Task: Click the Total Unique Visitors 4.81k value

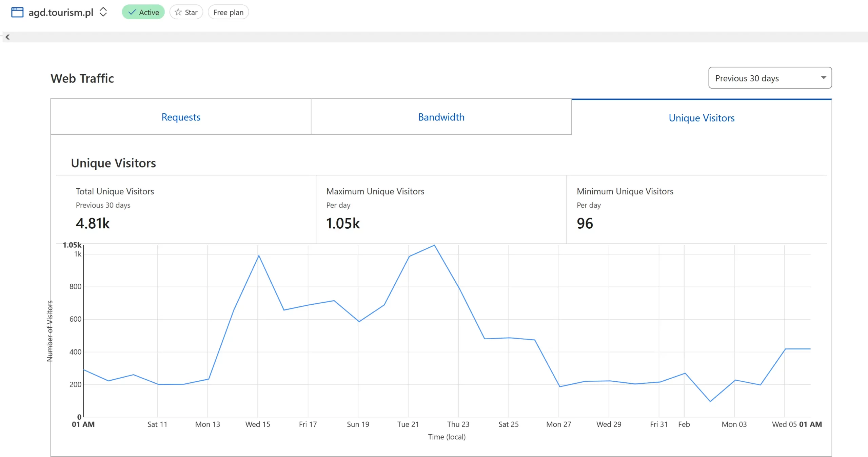Action: click(x=93, y=223)
